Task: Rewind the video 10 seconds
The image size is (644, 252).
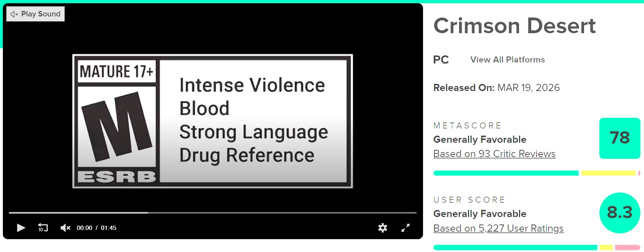Action: (43, 228)
